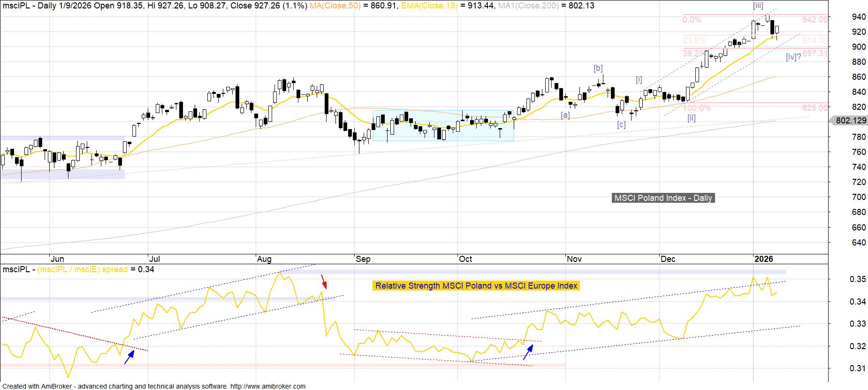Click the 2026 marker on the time axis
The height and width of the screenshot is (390, 868).
pos(763,259)
